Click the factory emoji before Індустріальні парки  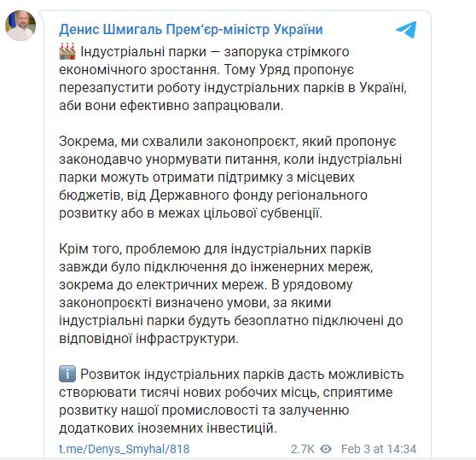[67, 51]
